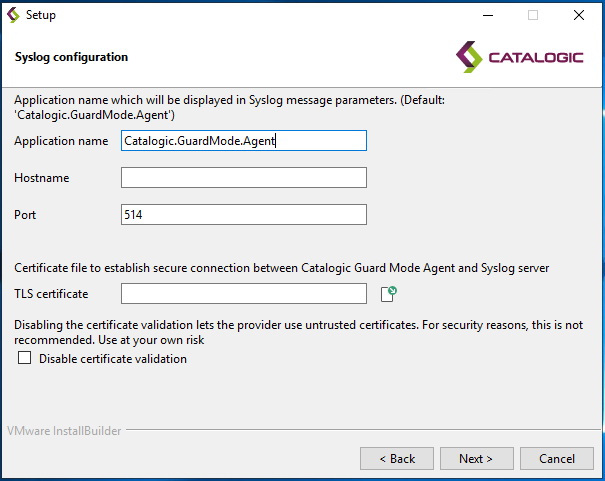The image size is (605, 481).
Task: Proceed by pressing Next
Action: pyautogui.click(x=476, y=459)
